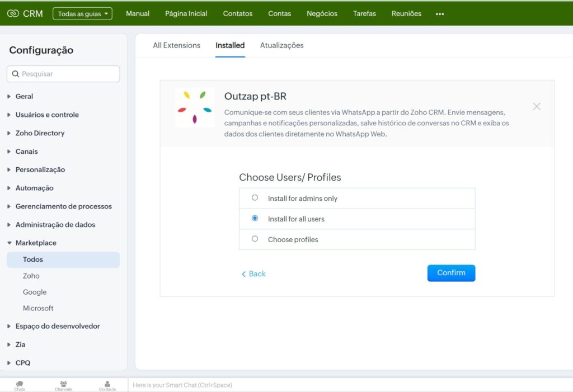Switch to the All Extensions tab
573x392 pixels.
(176, 45)
